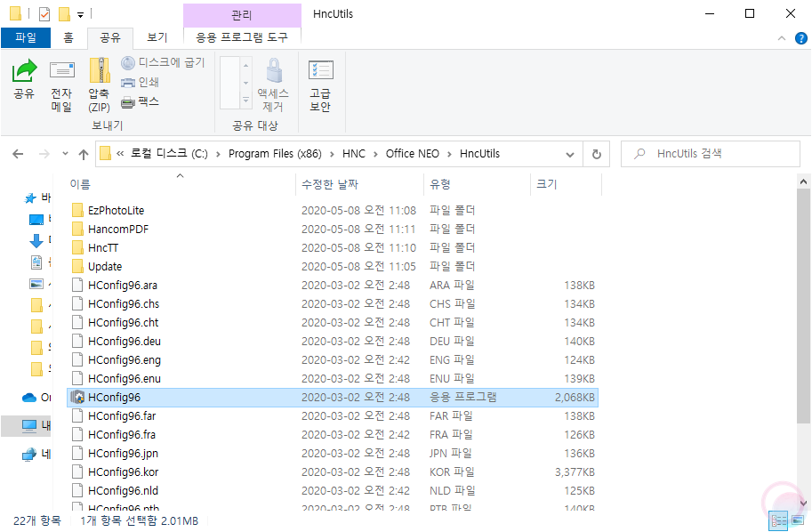Click Quick access star in navigation pane
812x532 pixels.
coord(30,197)
